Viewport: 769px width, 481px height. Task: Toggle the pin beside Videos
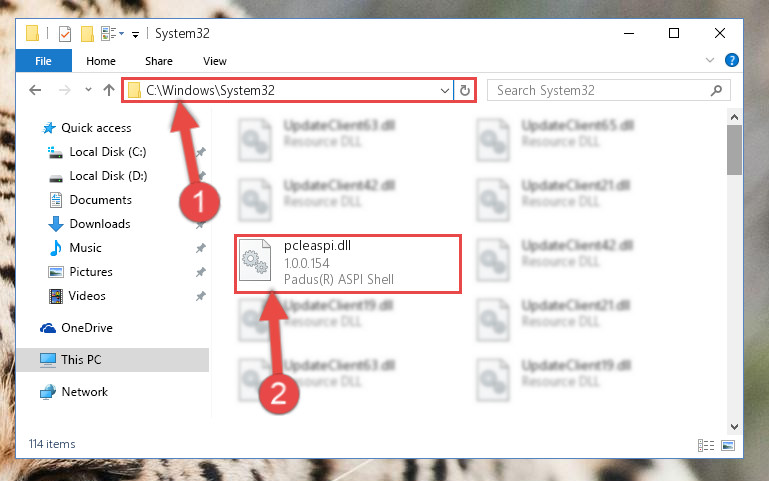click(201, 296)
